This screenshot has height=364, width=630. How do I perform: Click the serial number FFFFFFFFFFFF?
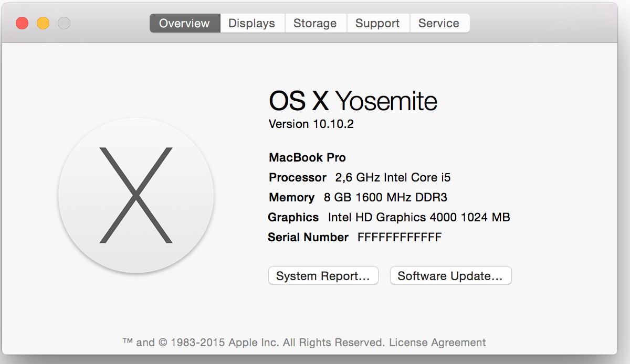pos(400,237)
